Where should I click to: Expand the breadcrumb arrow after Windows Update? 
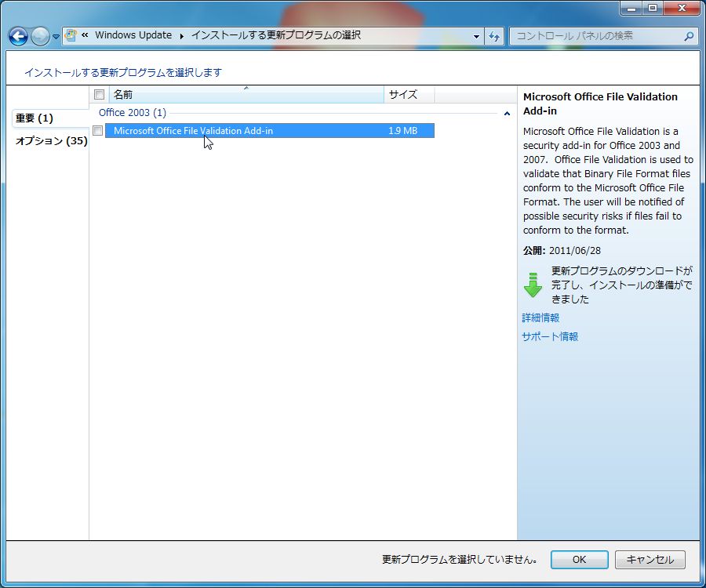[181, 35]
